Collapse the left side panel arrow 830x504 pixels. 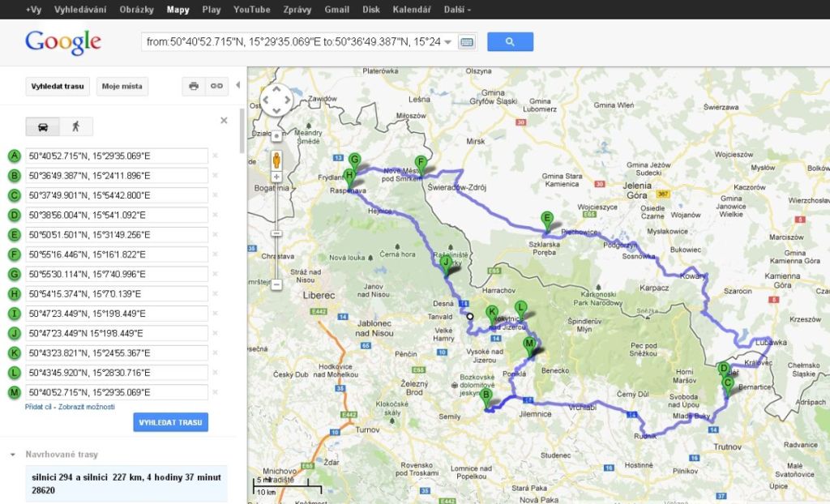[238, 85]
